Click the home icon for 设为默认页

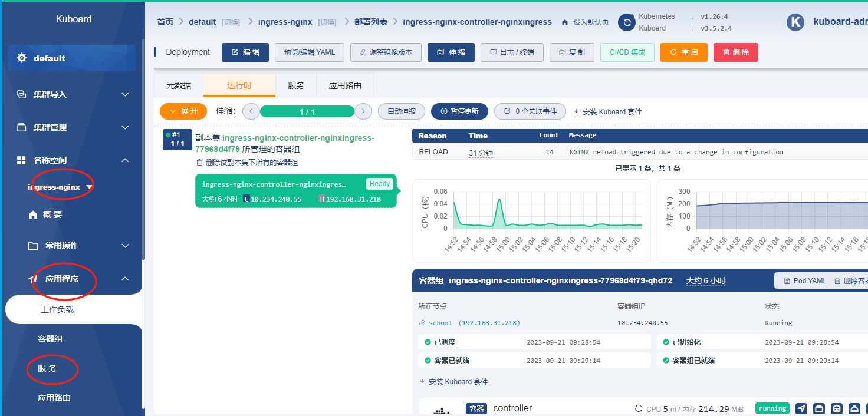coord(565,22)
